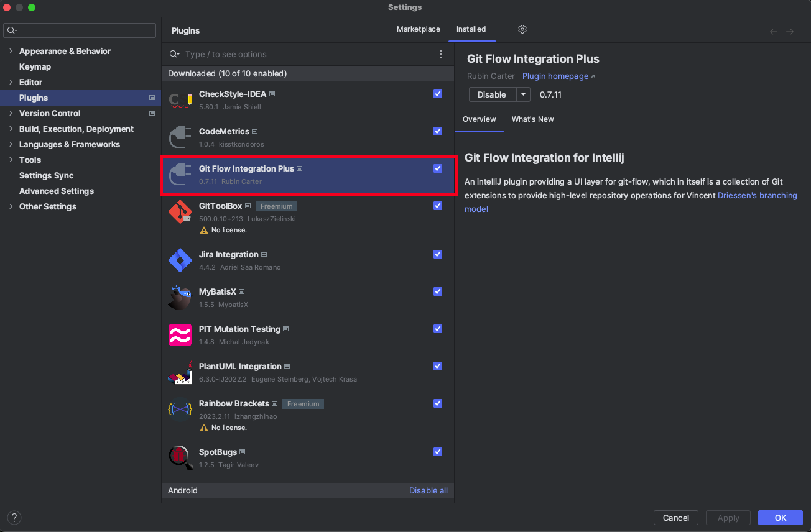The height and width of the screenshot is (532, 811).
Task: Switch to the Installed tab
Action: point(471,29)
